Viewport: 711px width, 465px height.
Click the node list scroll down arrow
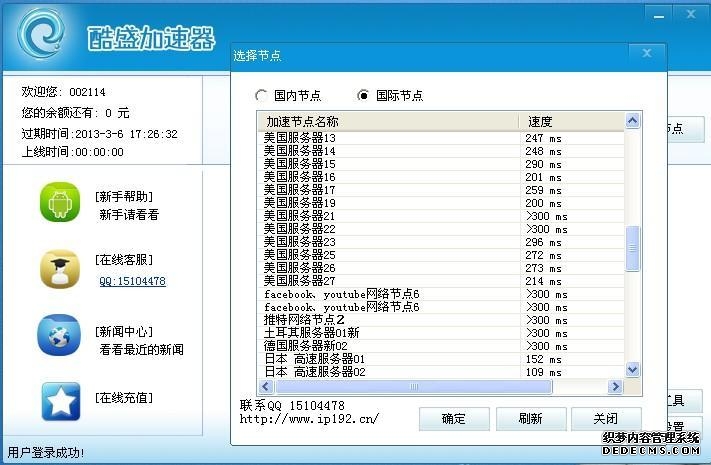[633, 369]
